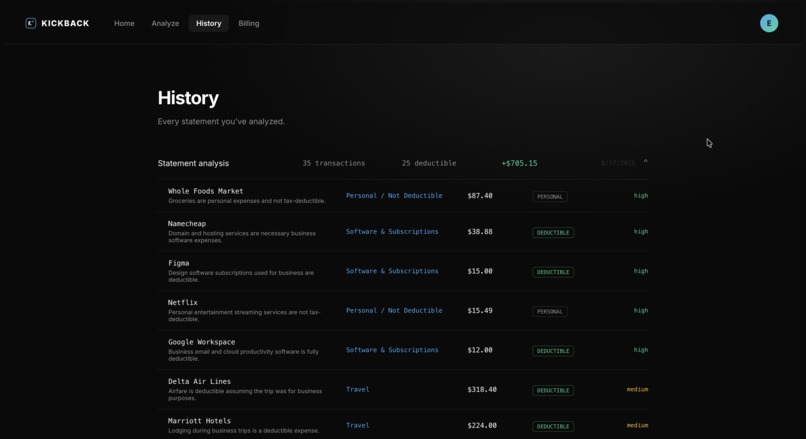
Task: Select the Figma transaction name
Action: tap(178, 263)
